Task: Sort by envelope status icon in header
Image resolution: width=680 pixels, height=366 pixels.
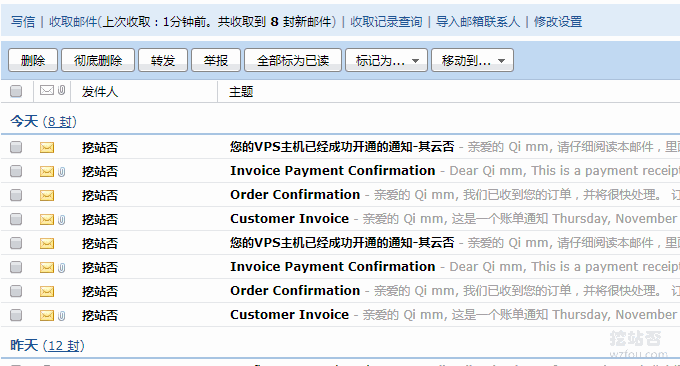Action: point(46,90)
